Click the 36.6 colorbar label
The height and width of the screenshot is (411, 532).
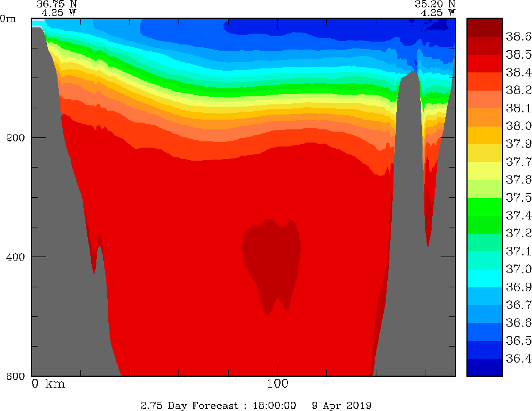pyautogui.click(x=518, y=323)
